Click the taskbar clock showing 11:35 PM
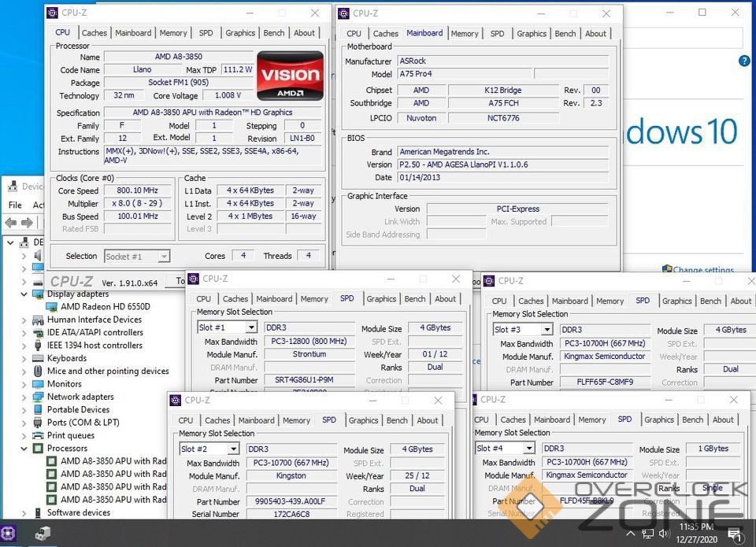 click(x=696, y=527)
